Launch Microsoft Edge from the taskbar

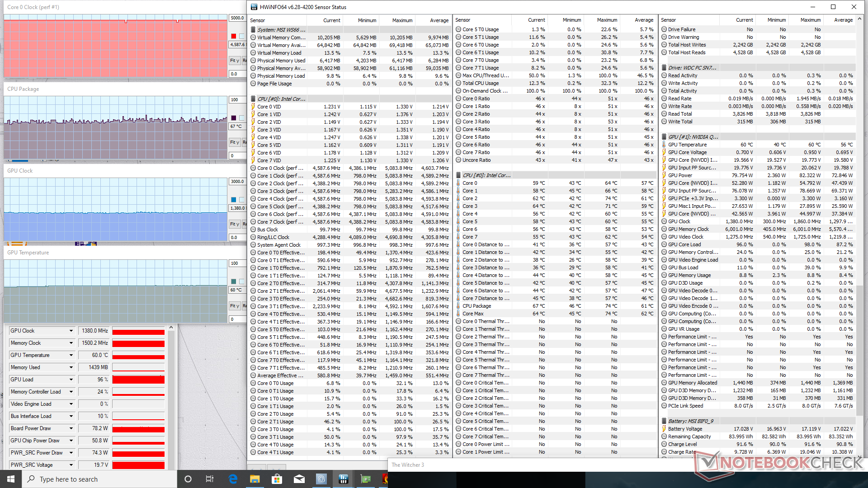[x=233, y=479]
